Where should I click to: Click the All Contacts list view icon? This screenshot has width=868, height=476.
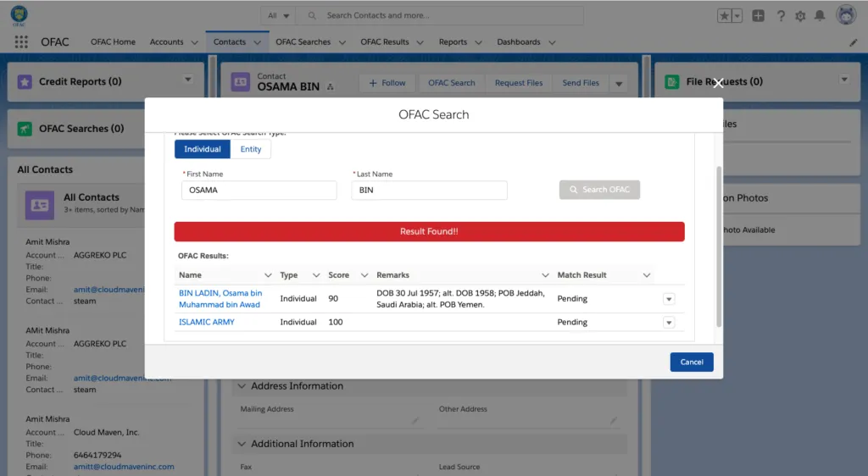point(40,205)
